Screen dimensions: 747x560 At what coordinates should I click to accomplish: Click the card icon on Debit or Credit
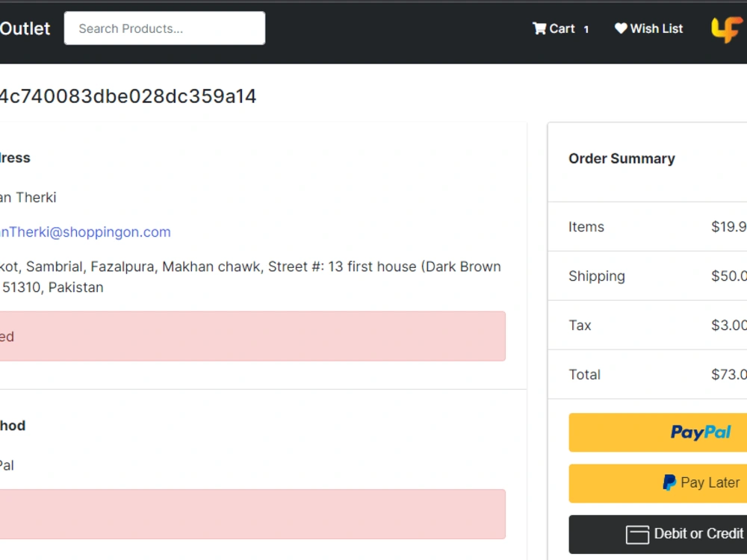click(637, 535)
